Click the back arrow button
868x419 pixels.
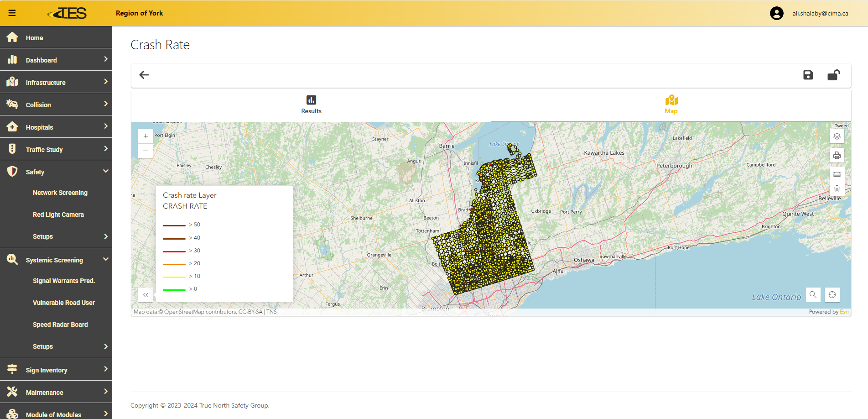tap(144, 75)
